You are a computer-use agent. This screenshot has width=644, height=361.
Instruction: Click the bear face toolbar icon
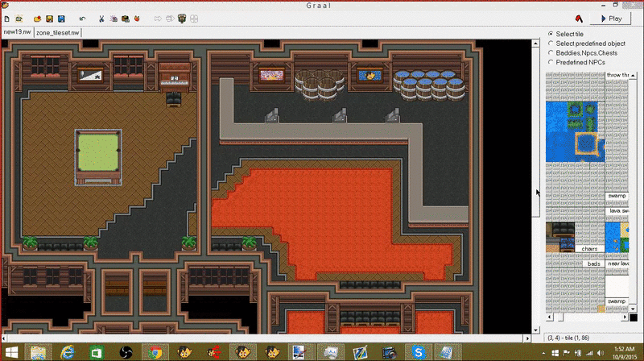[182, 18]
